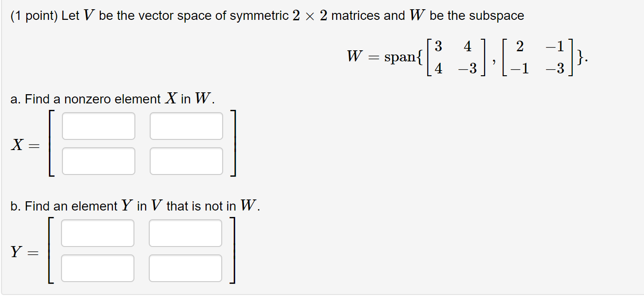
Task: Click the X = label
Action: coord(24,144)
